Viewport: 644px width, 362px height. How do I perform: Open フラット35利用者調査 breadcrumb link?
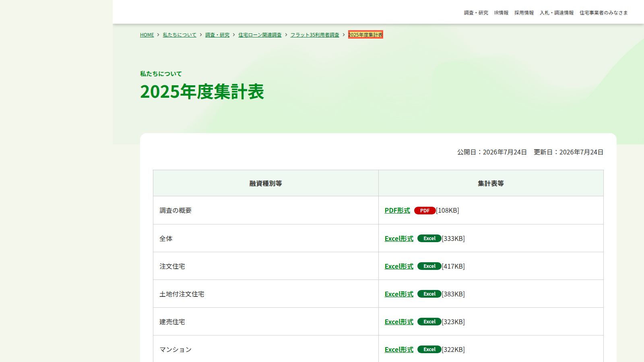point(315,35)
